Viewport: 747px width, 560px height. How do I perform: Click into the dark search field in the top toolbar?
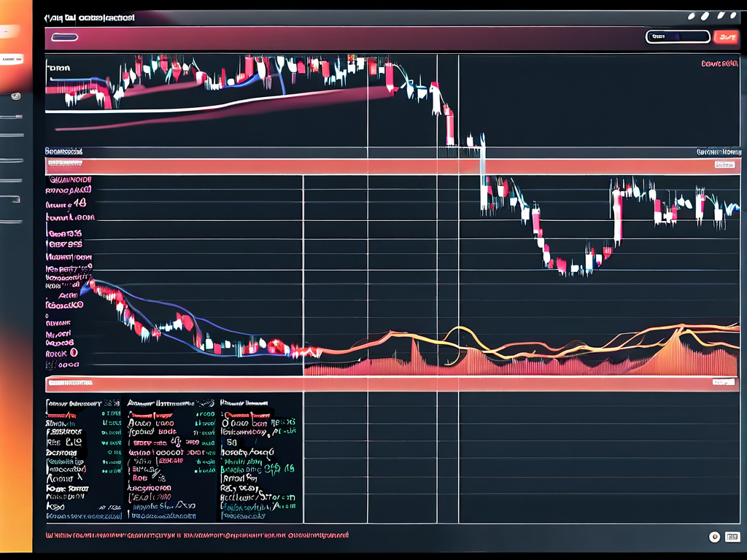pyautogui.click(x=678, y=36)
